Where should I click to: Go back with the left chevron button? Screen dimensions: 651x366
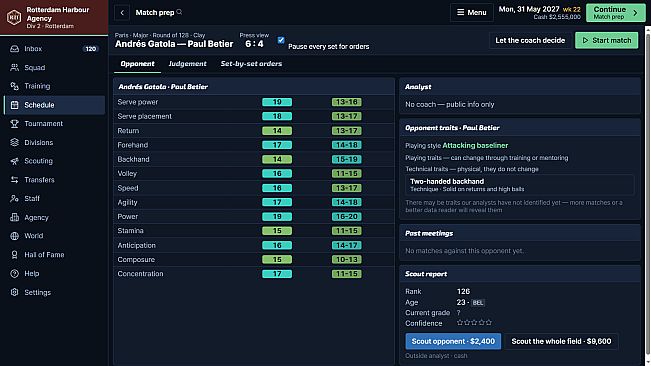[x=122, y=12]
